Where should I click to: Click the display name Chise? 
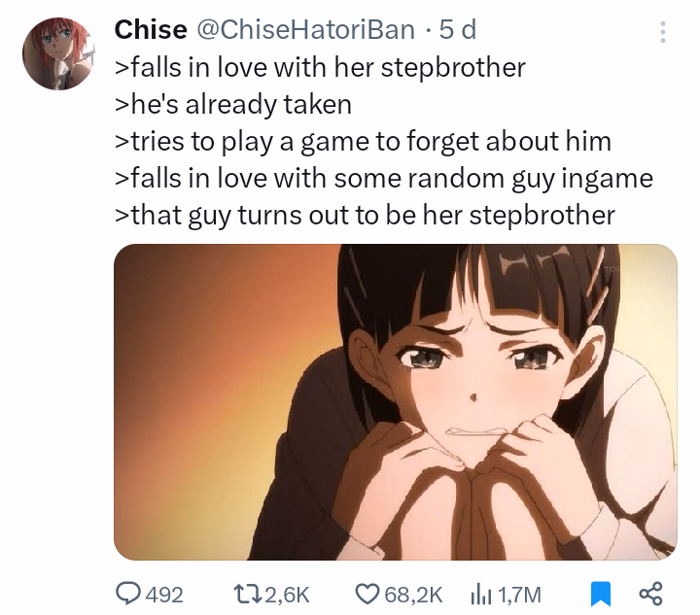click(x=151, y=30)
